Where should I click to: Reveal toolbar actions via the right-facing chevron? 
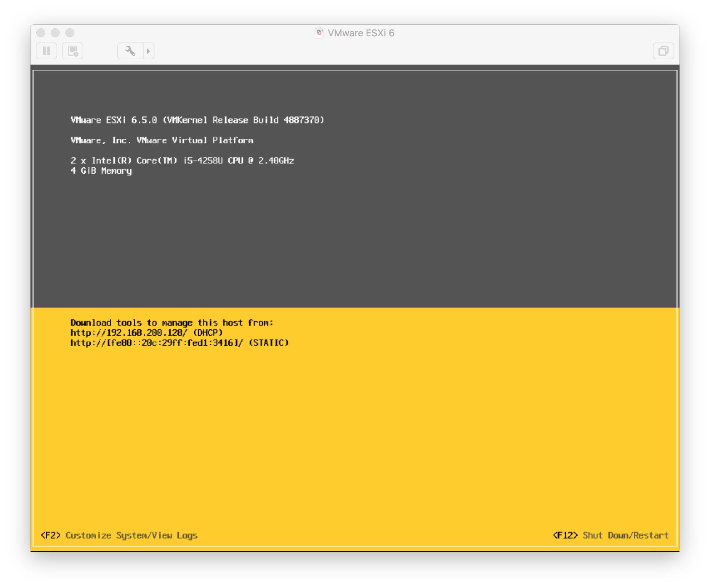[148, 51]
